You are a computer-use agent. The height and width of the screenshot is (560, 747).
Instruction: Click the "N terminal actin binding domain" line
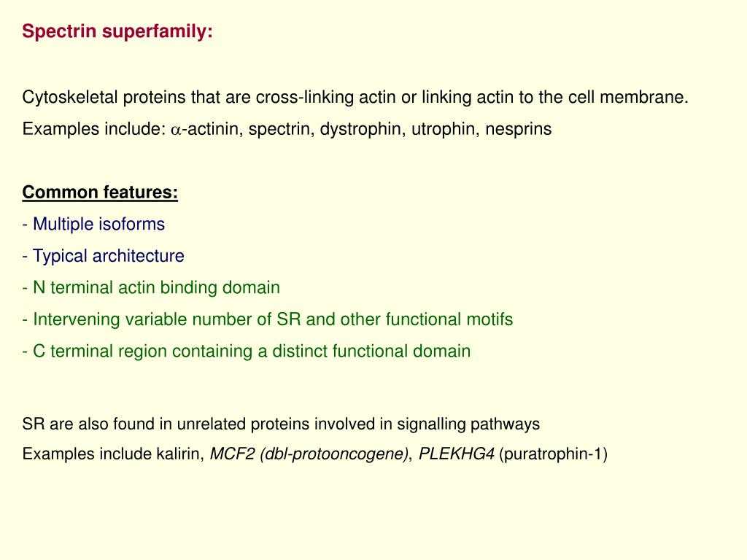click(x=156, y=288)
